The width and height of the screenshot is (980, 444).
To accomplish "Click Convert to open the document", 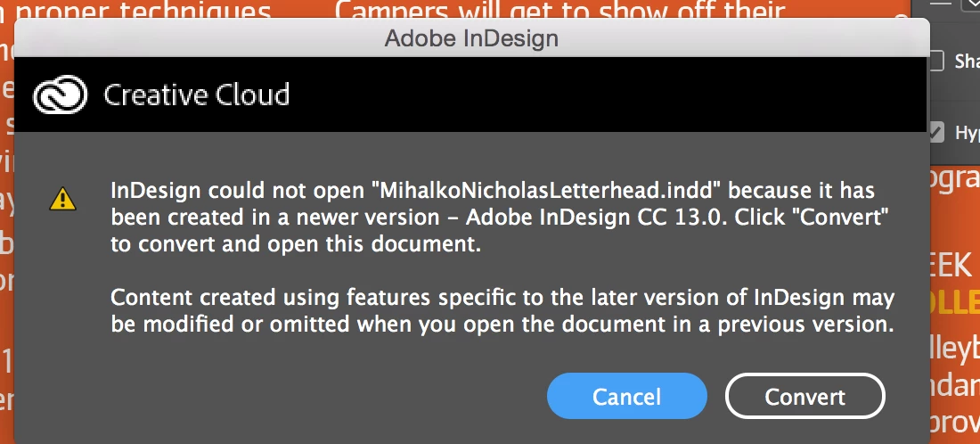I will pos(805,396).
